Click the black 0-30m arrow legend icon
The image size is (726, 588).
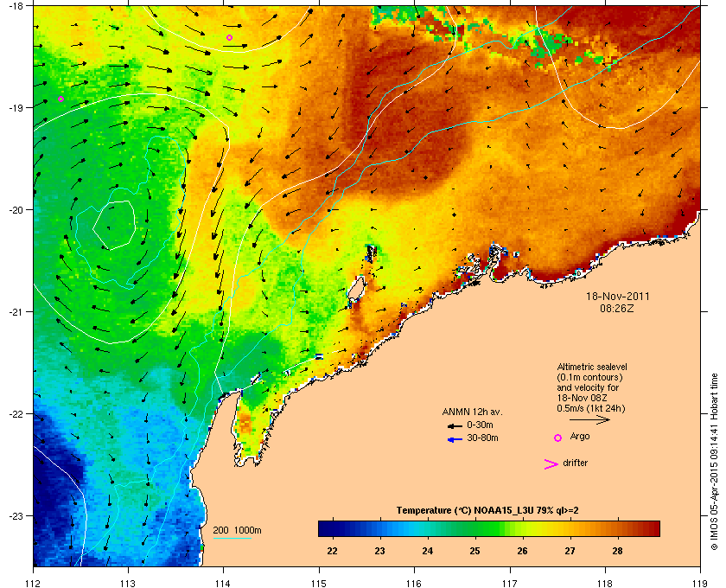[455, 425]
